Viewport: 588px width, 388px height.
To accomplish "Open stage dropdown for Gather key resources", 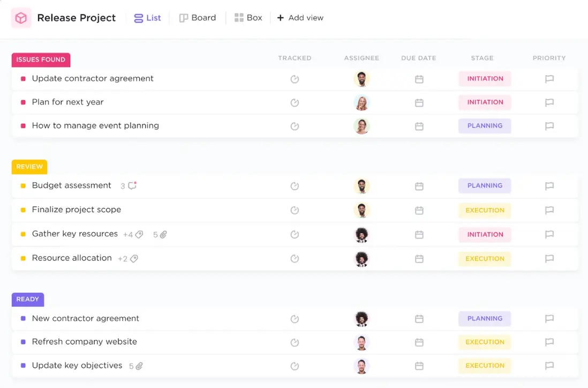I will tap(485, 235).
